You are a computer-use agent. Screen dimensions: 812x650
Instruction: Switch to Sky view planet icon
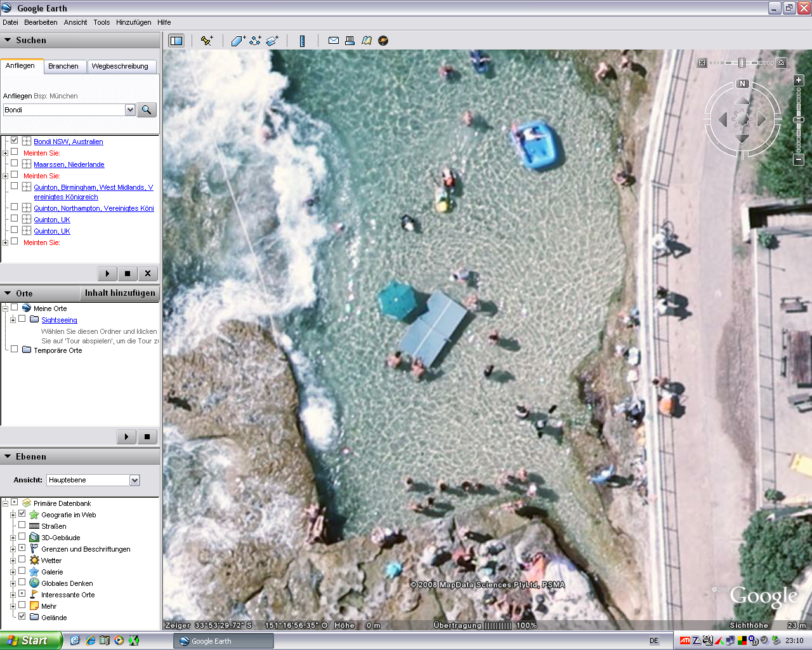coord(383,41)
